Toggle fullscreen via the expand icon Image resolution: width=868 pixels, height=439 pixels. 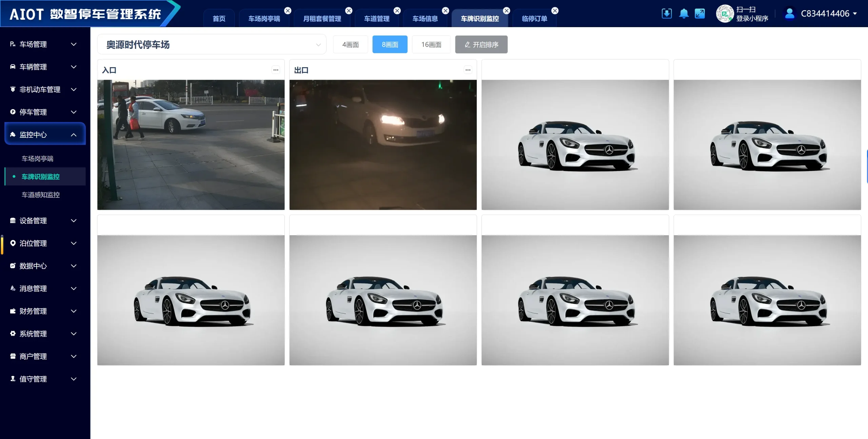tap(699, 14)
